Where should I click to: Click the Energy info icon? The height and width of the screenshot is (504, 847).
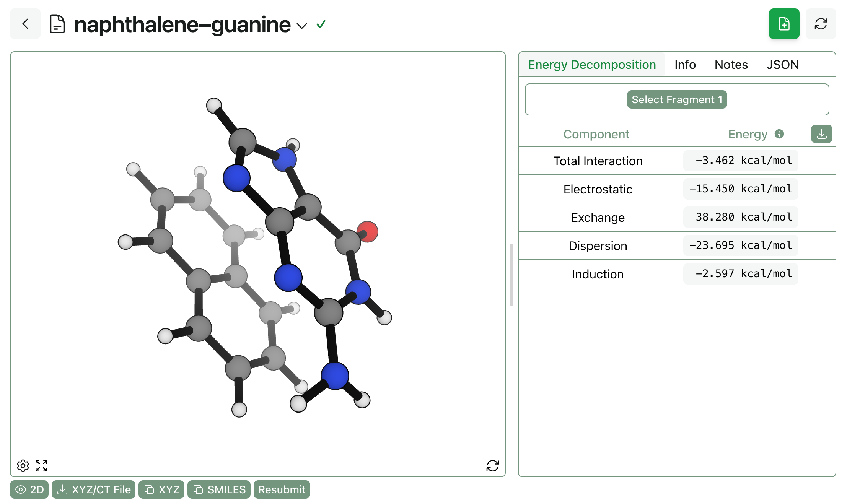pyautogui.click(x=779, y=134)
